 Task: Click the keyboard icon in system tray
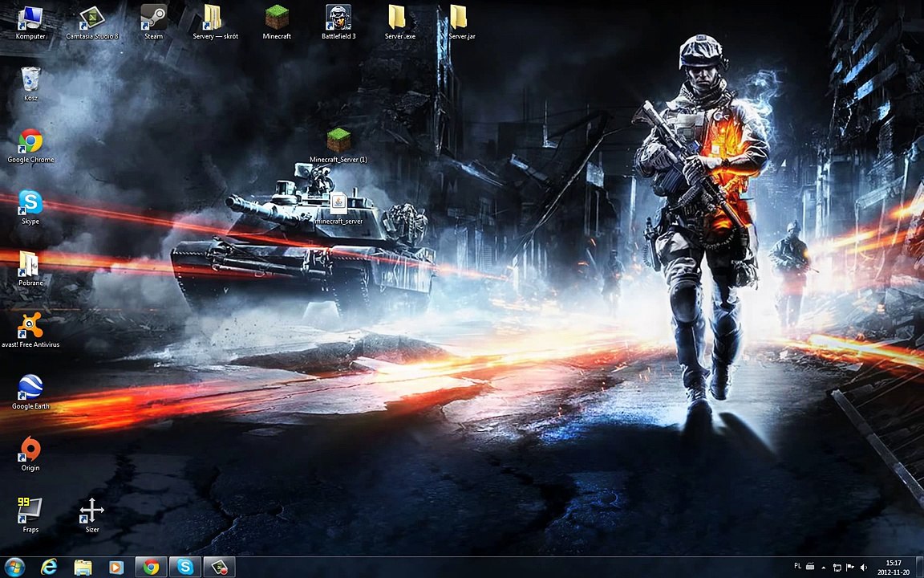tap(810, 566)
